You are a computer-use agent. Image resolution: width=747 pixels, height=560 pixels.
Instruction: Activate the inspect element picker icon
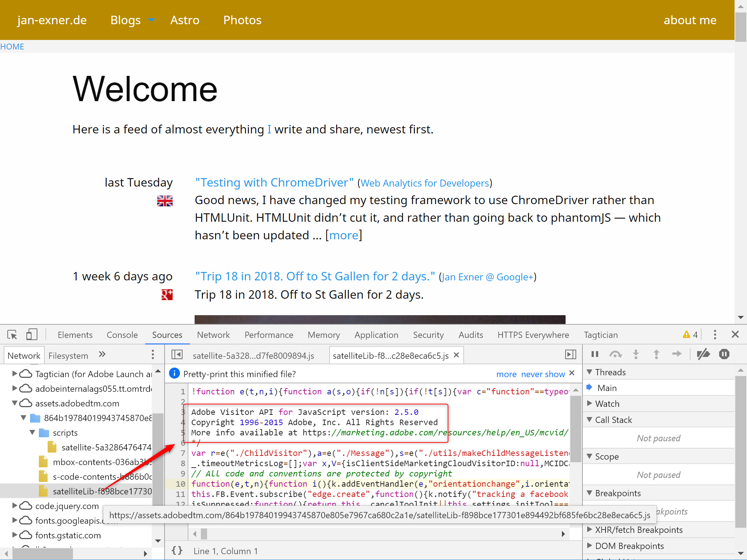click(12, 335)
